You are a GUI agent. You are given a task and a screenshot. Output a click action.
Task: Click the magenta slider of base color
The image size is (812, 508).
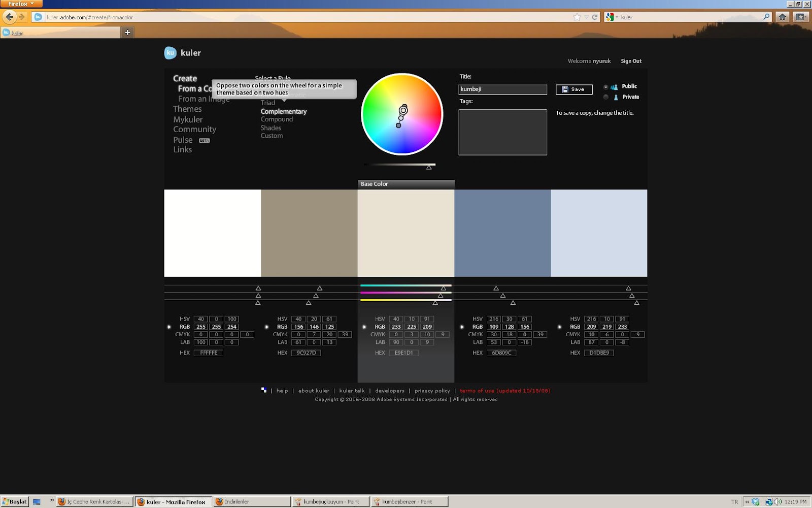click(405, 293)
